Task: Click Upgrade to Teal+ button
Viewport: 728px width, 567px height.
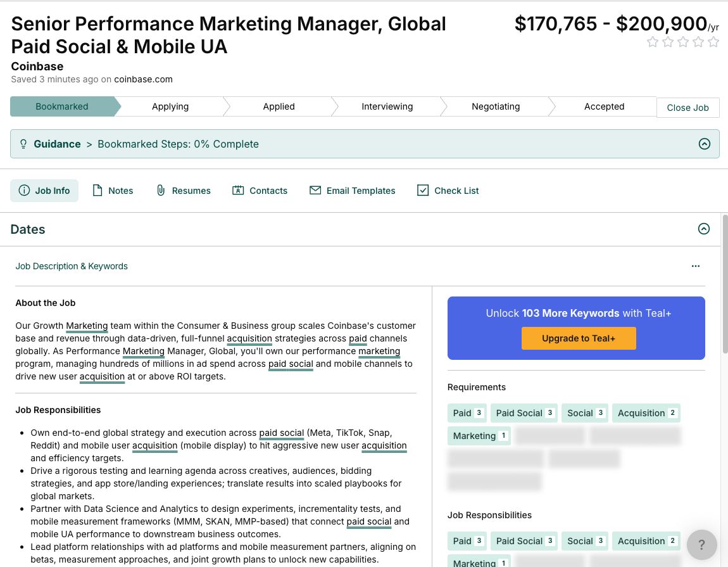Action: tap(579, 338)
